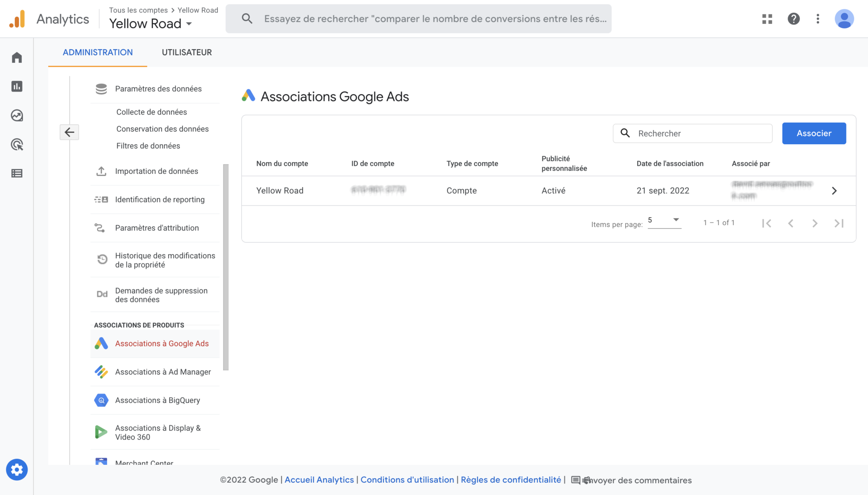868x495 pixels.
Task: Click the Associé par column header
Action: (751, 164)
